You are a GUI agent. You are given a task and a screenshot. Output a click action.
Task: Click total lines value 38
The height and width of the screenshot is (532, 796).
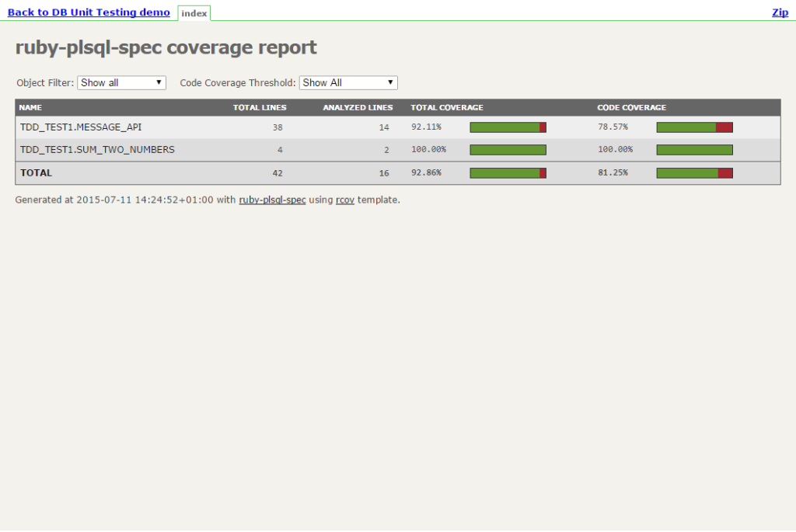coord(278,127)
